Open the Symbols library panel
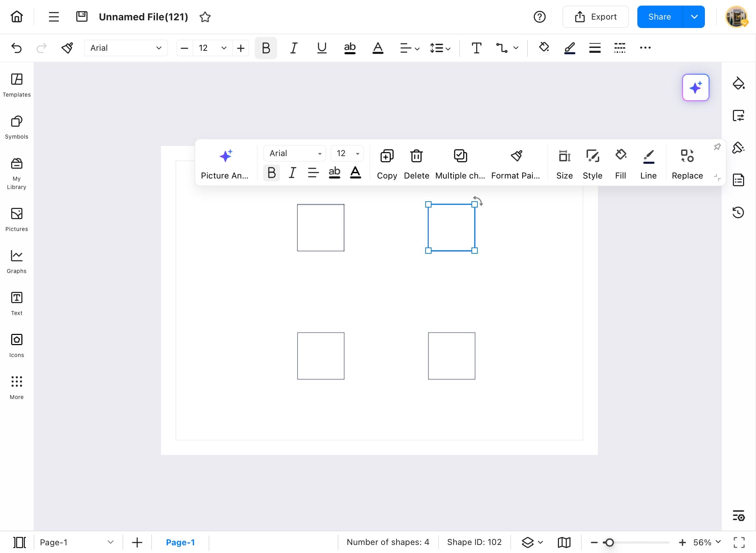 [16, 127]
